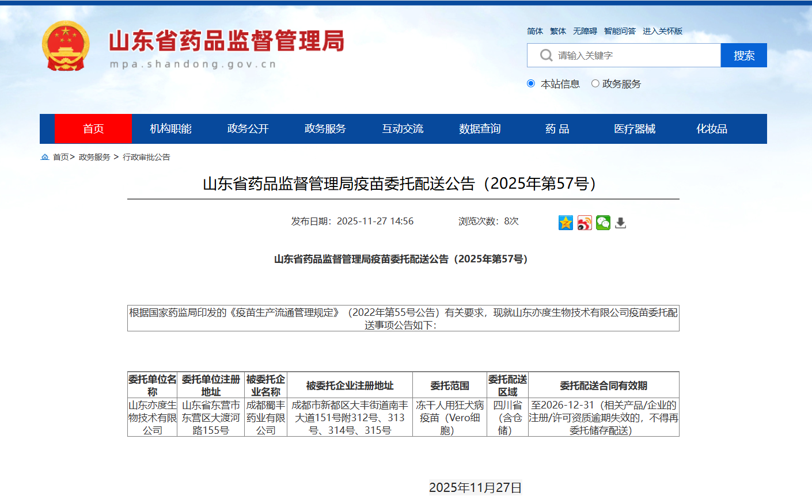Click inside the keyword search field
812x504 pixels.
click(622, 55)
